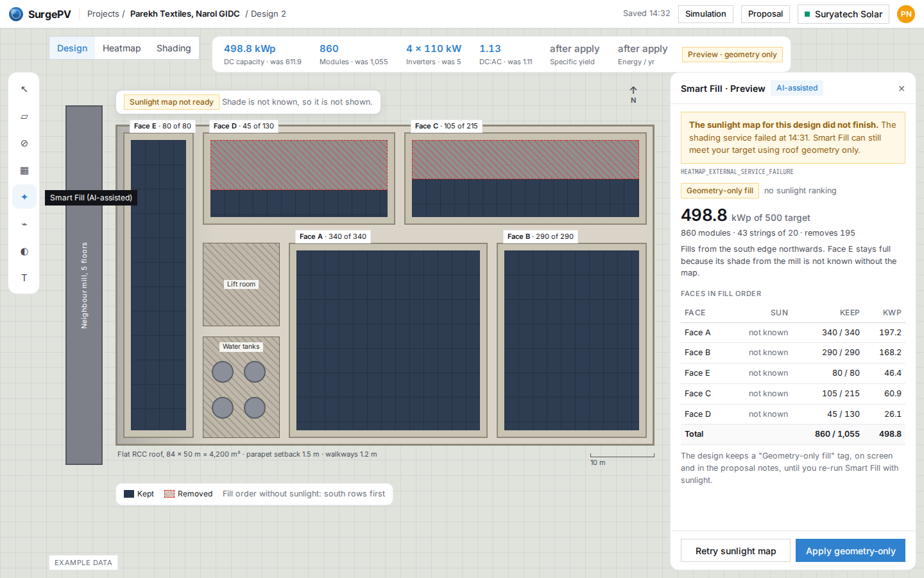This screenshot has width=924, height=578.
Task: Open the PN user avatar
Action: coord(906,14)
